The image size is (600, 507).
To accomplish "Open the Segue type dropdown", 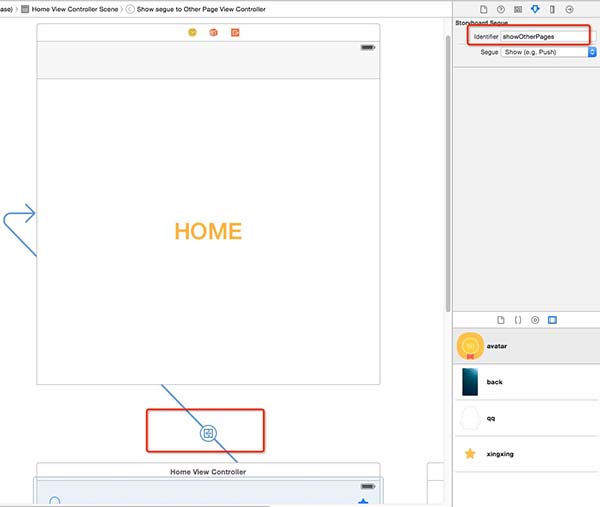I will (x=548, y=52).
